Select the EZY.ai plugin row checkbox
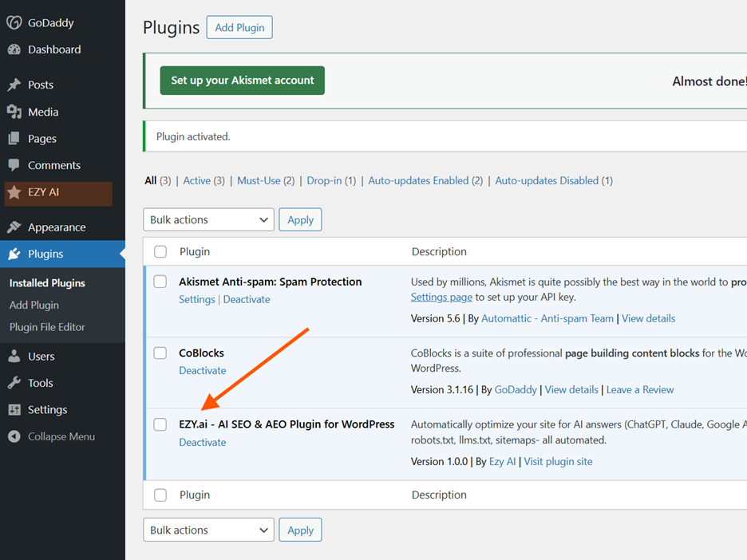Image resolution: width=747 pixels, height=560 pixels. click(160, 424)
